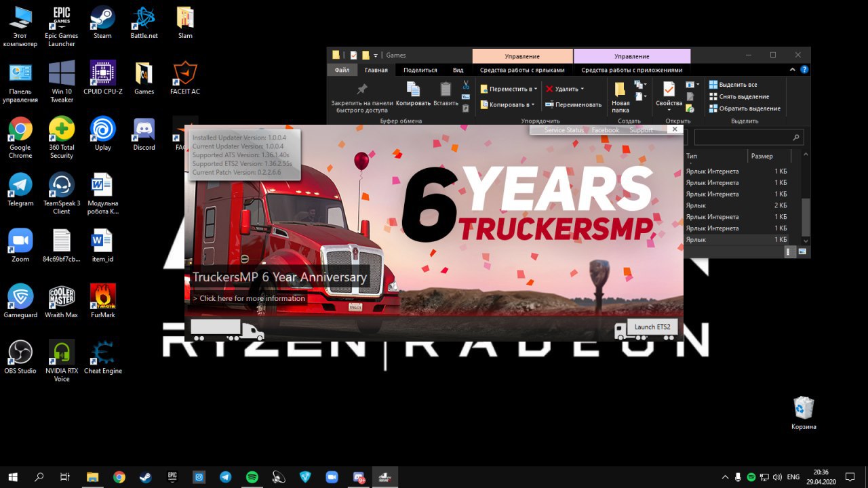Show hidden system tray icons
This screenshot has width=868, height=488.
(725, 477)
